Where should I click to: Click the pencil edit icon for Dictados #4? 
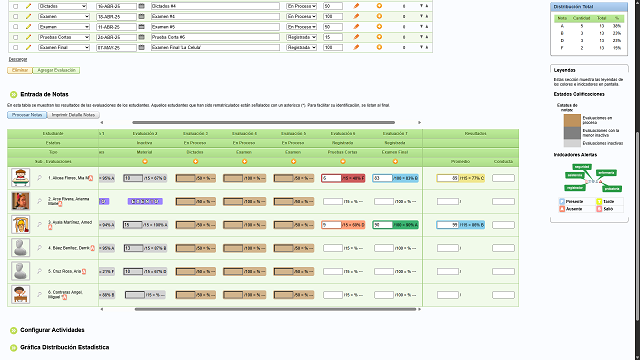(x=28, y=6)
